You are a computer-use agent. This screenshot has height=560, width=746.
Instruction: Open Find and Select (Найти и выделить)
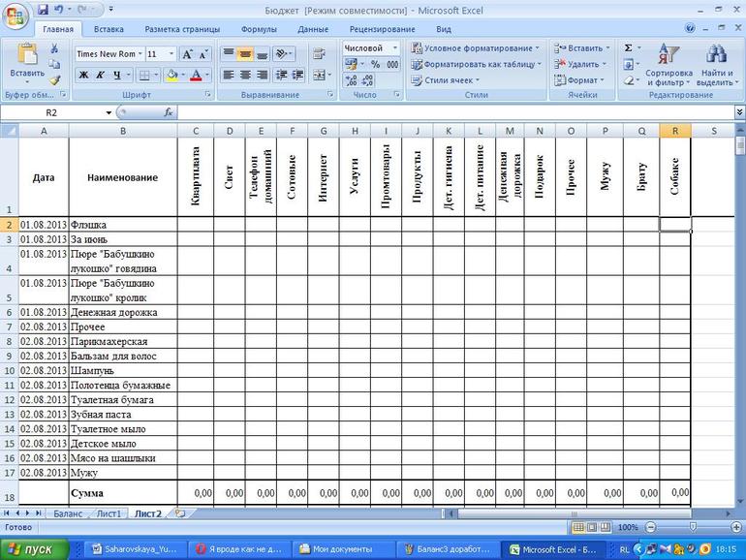[716, 64]
